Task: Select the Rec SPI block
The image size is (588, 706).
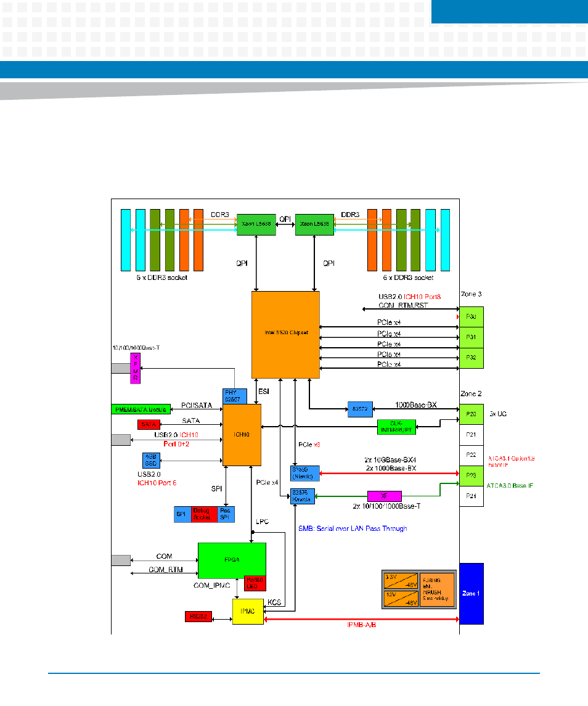Action: click(226, 515)
